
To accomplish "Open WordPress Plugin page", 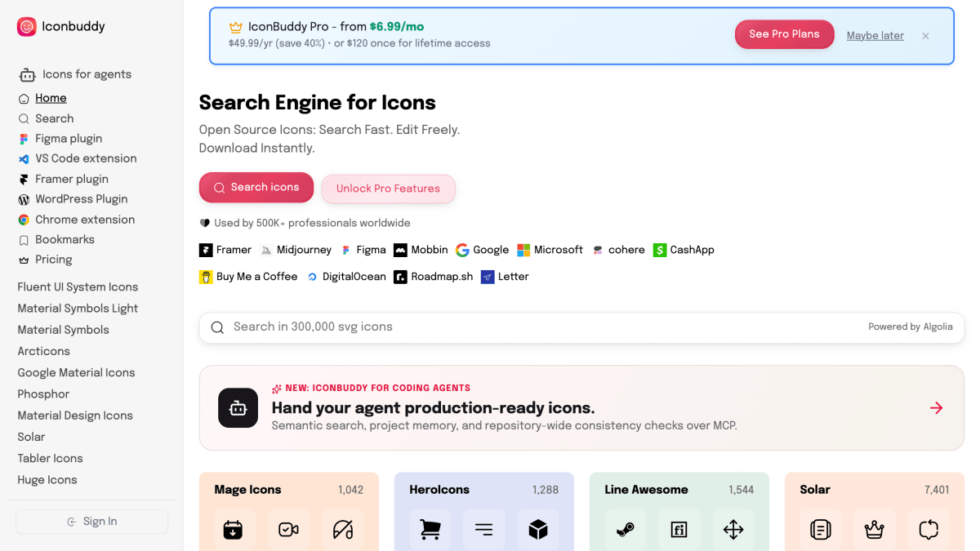I will pyautogui.click(x=81, y=199).
